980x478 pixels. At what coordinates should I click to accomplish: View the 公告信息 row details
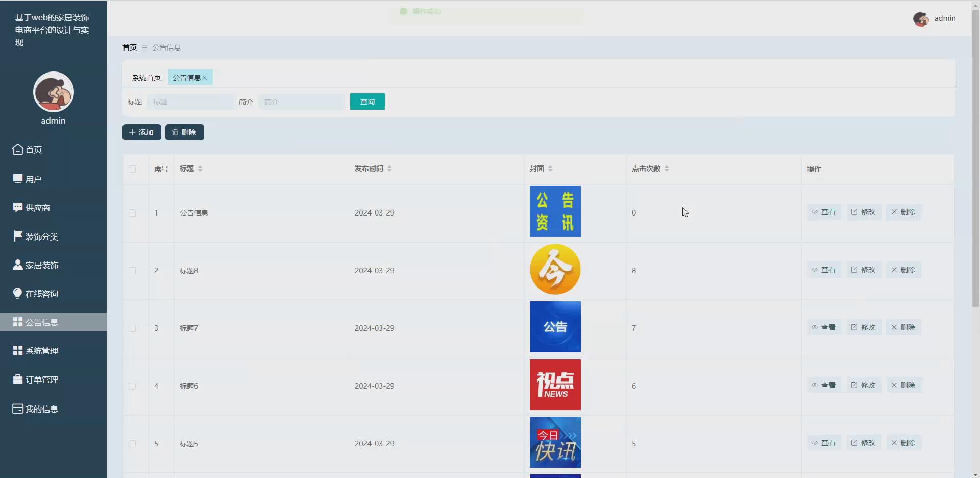point(824,212)
